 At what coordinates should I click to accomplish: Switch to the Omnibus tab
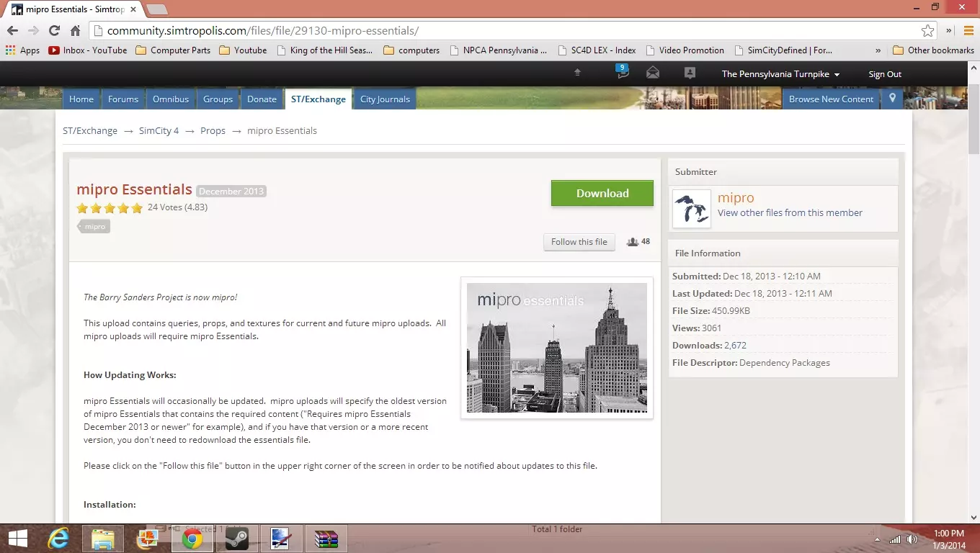(x=171, y=99)
